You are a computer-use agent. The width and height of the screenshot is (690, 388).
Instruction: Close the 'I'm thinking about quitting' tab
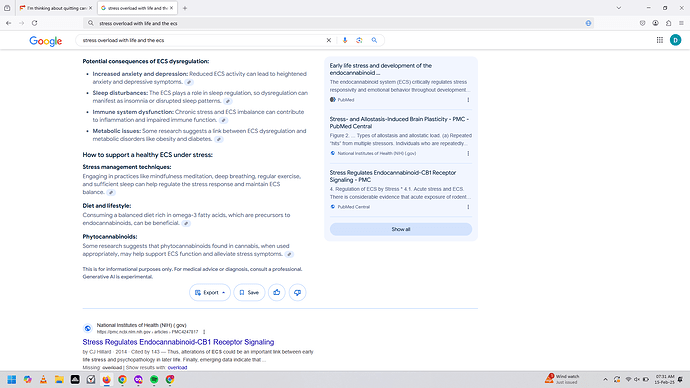click(91, 8)
